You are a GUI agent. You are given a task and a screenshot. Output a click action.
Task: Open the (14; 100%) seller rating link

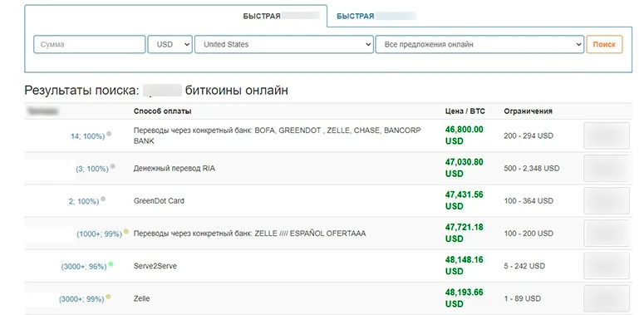point(88,136)
